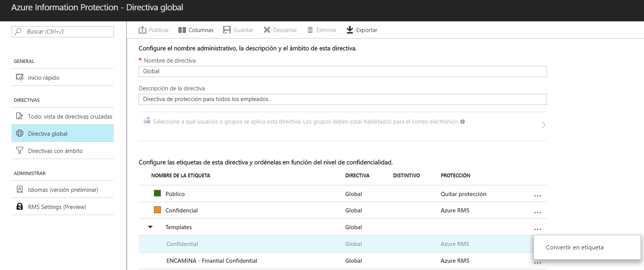
Task: Click the Eliminar button label
Action: point(327,30)
